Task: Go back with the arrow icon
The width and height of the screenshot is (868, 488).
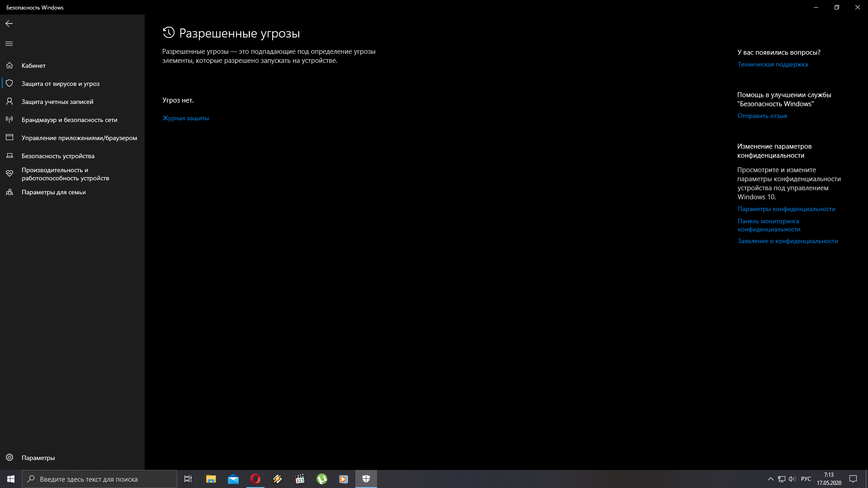Action: [x=9, y=23]
